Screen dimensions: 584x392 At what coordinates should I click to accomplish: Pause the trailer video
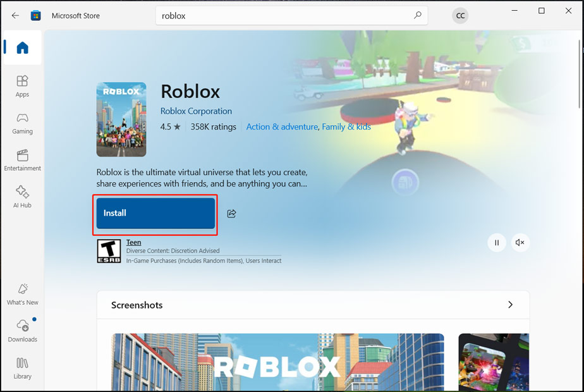click(x=497, y=243)
